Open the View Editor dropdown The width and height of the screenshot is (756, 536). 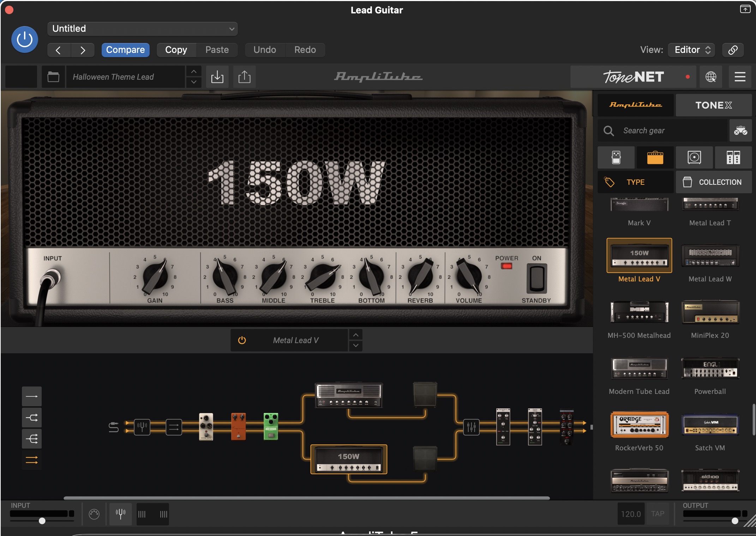691,50
